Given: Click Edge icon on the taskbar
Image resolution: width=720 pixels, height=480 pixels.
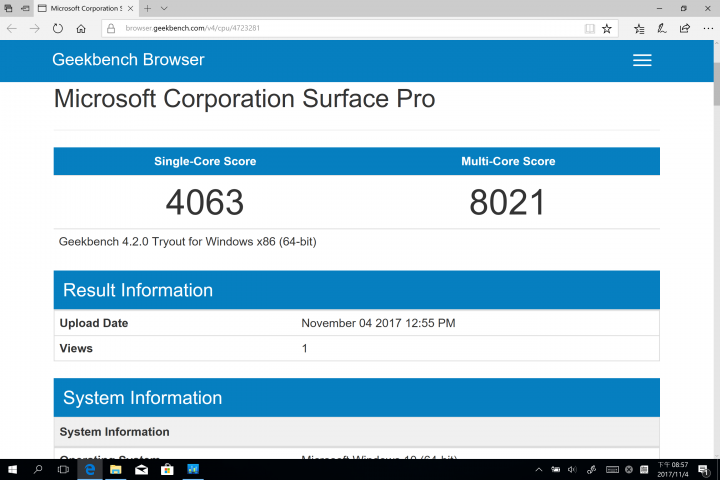Looking at the screenshot, I should (x=90, y=469).
